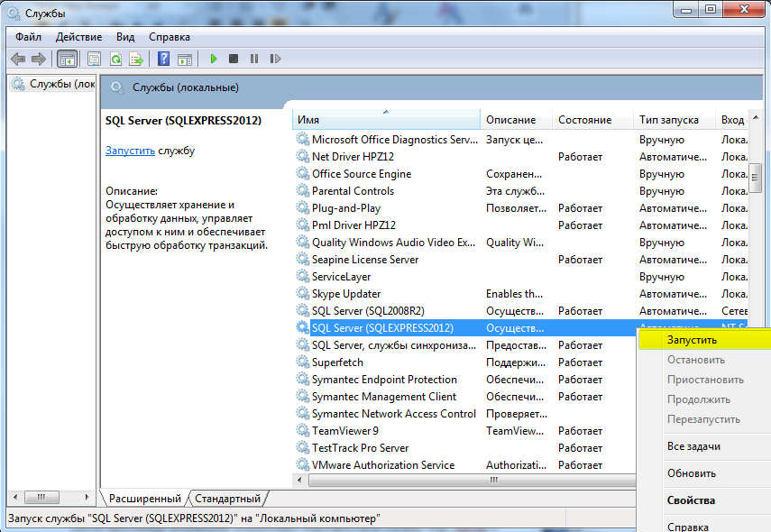The image size is (771, 532).
Task: Click the Refresh toolbar icon
Action: click(x=115, y=59)
